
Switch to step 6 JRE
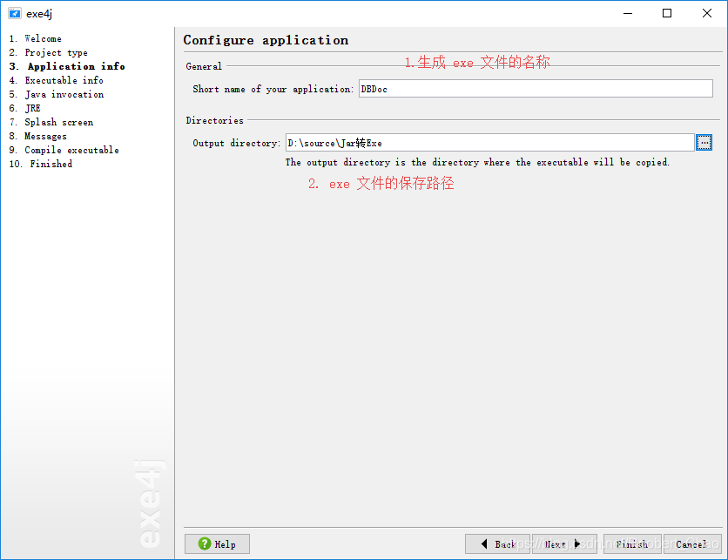pyautogui.click(x=25, y=108)
